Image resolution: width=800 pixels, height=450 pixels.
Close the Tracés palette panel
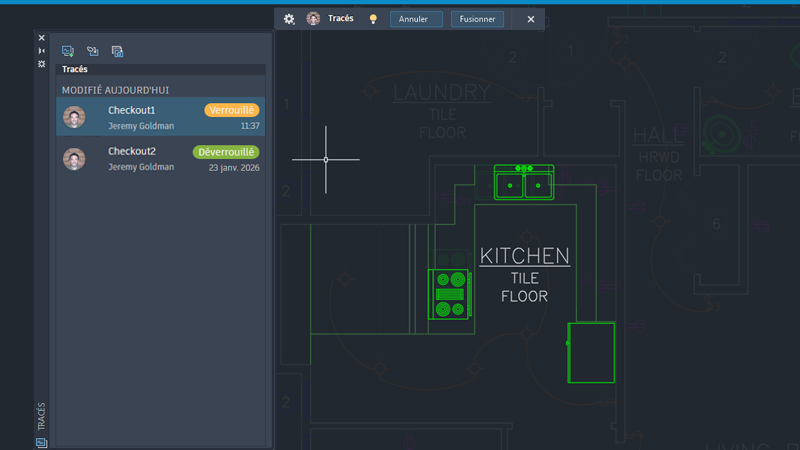coord(41,38)
